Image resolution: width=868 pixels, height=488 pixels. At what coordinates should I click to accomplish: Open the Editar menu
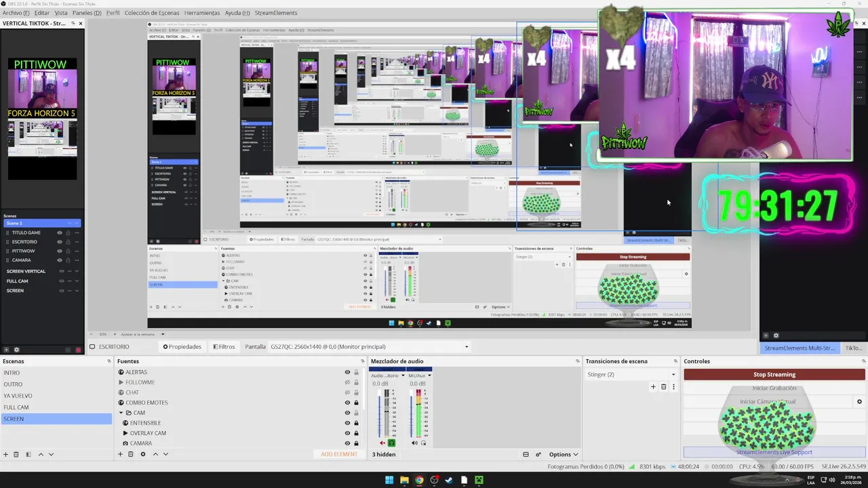click(x=42, y=13)
